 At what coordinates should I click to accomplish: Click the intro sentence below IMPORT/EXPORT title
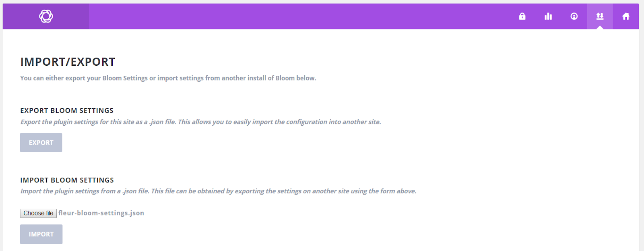(168, 78)
